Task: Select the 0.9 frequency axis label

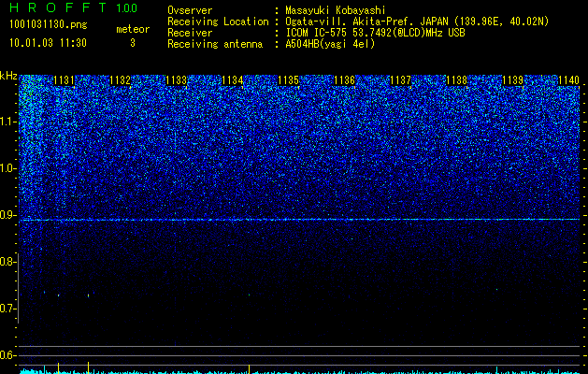Action: click(7, 215)
